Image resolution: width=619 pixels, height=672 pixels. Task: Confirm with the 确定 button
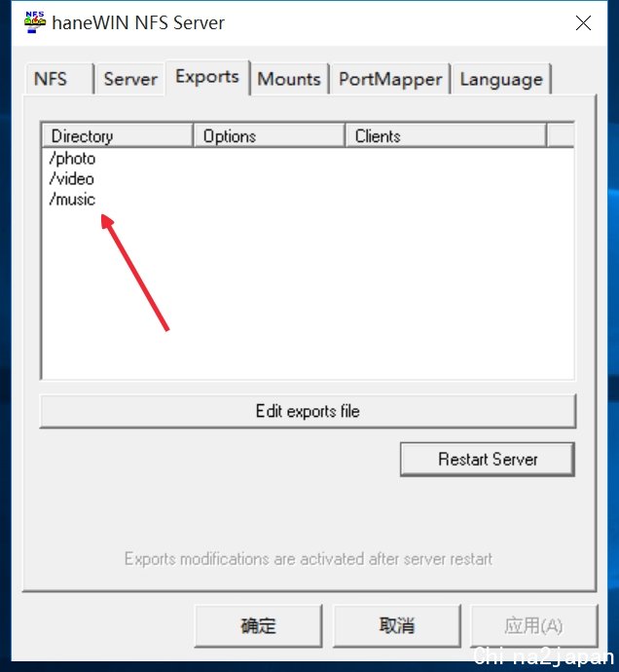(x=258, y=625)
